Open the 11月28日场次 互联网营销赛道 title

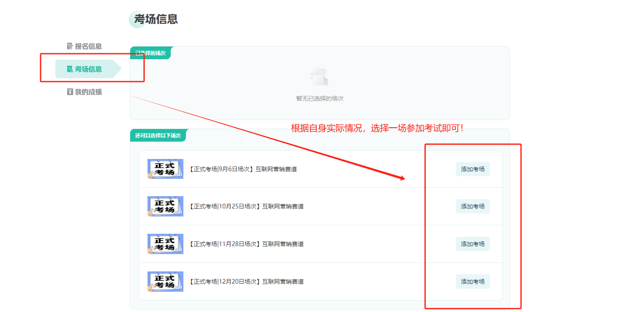coord(247,244)
